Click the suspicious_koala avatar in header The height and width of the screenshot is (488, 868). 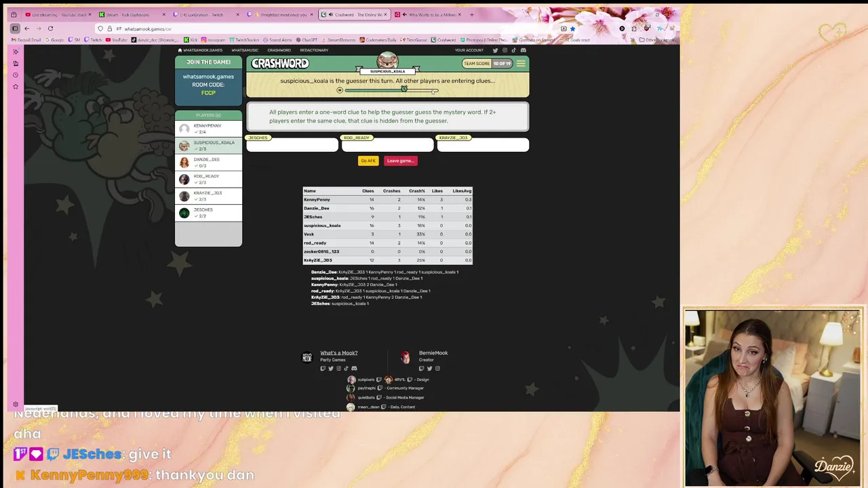click(387, 60)
